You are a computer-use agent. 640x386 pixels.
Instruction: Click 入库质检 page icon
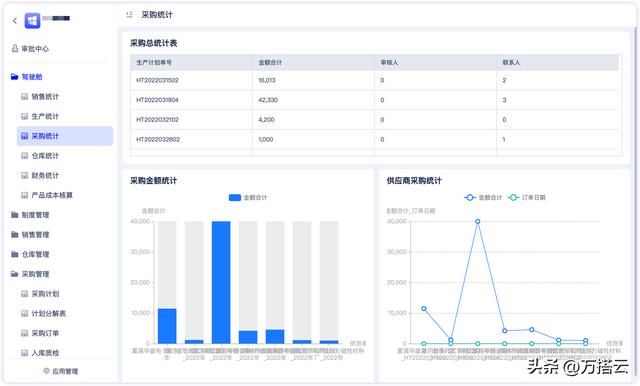click(x=24, y=353)
